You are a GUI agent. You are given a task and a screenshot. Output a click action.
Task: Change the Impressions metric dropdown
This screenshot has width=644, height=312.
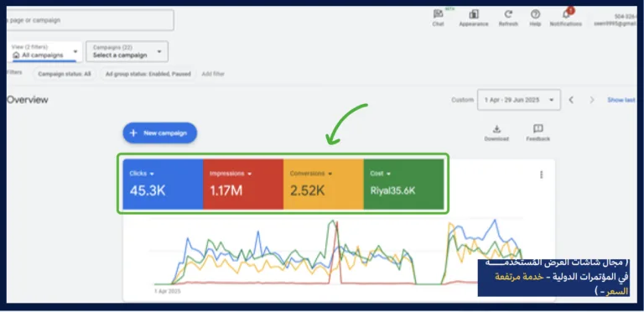[231, 174]
